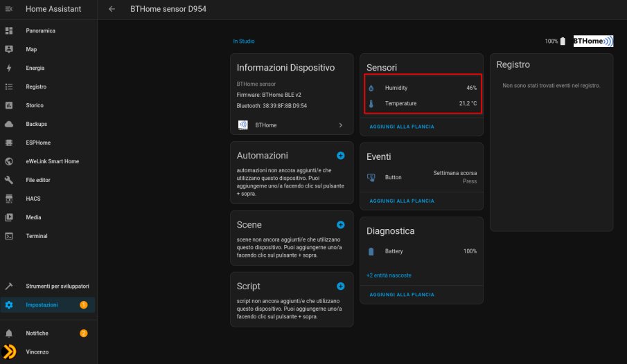Open Notifiche in the sidebar
This screenshot has width=627, height=364.
coord(48,334)
